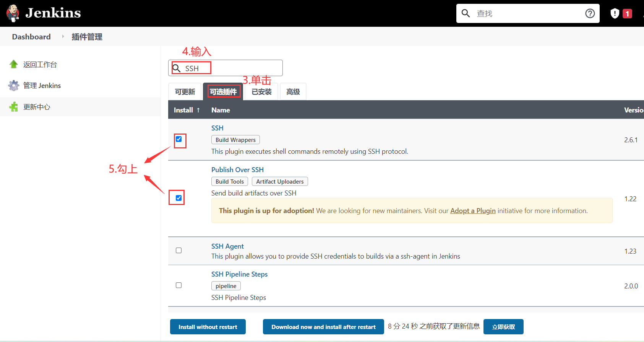The height and width of the screenshot is (342, 644).
Task: Click the pipeline category tag
Action: click(x=226, y=286)
